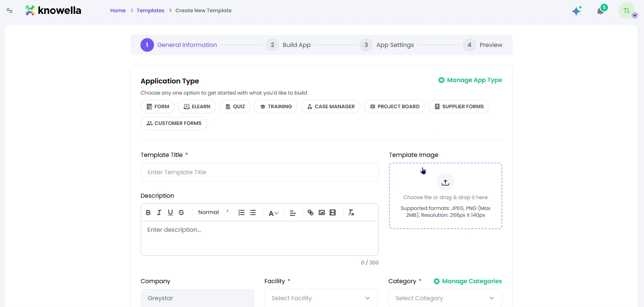The height and width of the screenshot is (307, 644).
Task: Select the SUPPLIER FORMS application type
Action: click(459, 107)
